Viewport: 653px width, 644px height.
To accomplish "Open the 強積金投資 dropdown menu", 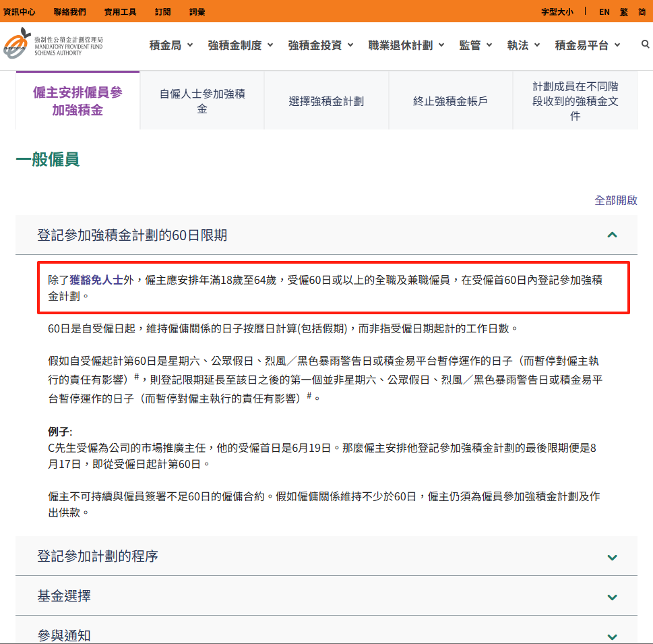I will [x=321, y=45].
